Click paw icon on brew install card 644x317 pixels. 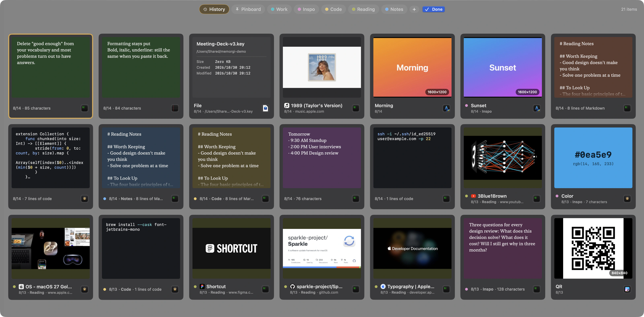tap(175, 289)
